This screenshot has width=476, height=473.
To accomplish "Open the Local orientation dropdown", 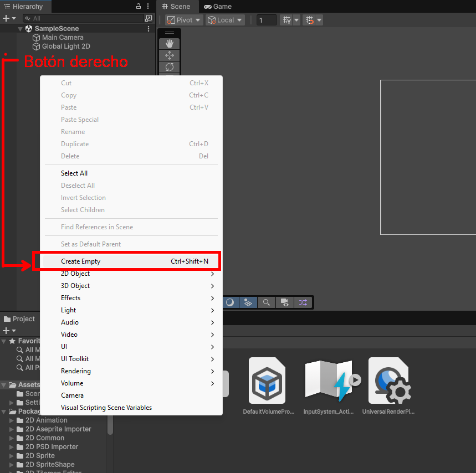I will click(224, 20).
